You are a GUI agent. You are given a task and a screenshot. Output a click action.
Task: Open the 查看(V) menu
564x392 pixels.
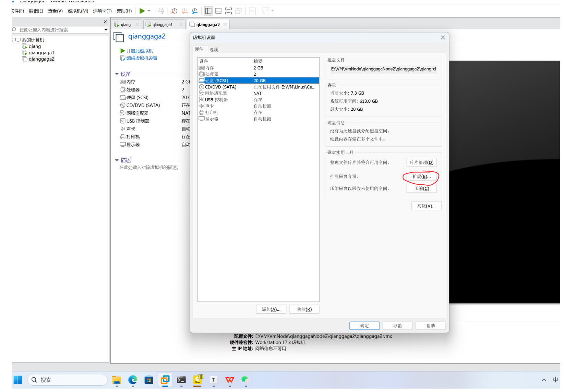tap(55, 11)
